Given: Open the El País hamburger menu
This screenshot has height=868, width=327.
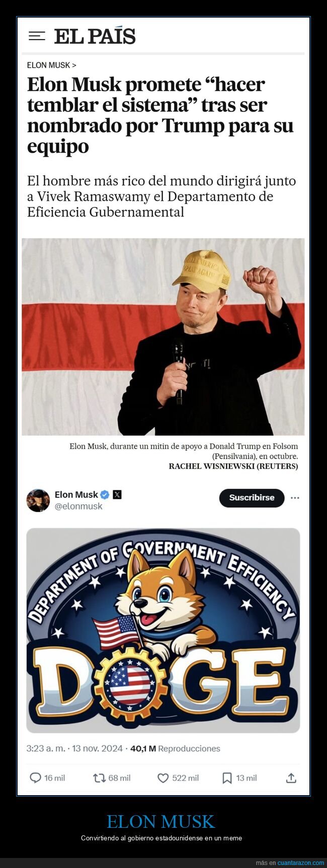Looking at the screenshot, I should [37, 36].
